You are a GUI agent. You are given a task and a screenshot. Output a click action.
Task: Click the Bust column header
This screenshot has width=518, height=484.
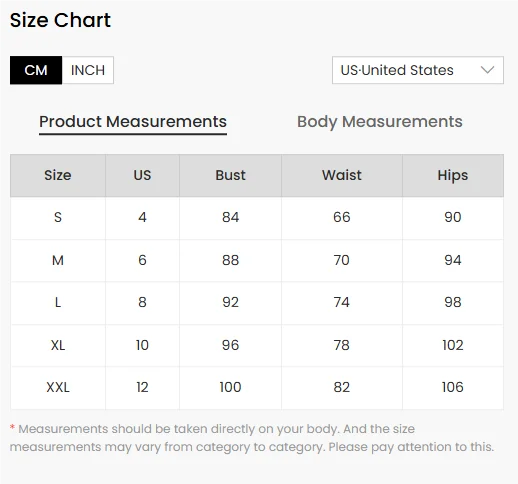point(230,175)
